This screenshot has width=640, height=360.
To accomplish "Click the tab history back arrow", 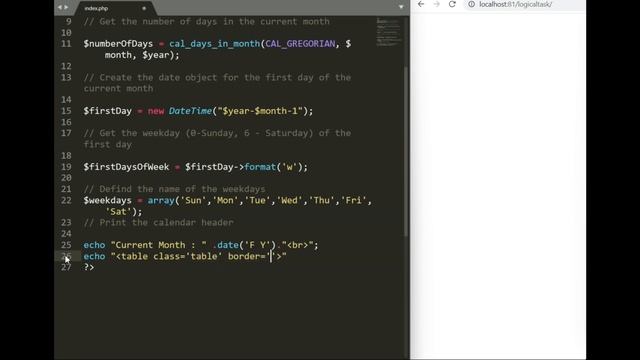I will pos(60,7).
